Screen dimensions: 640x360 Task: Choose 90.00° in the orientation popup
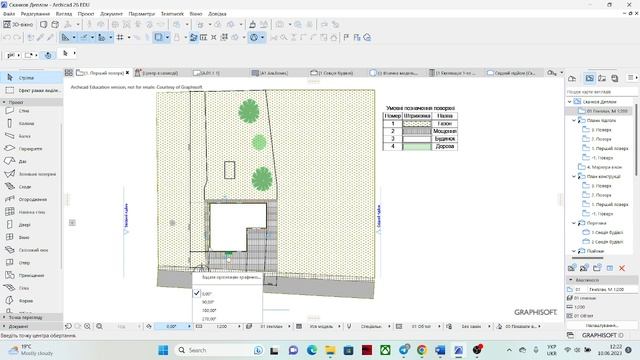227,302
